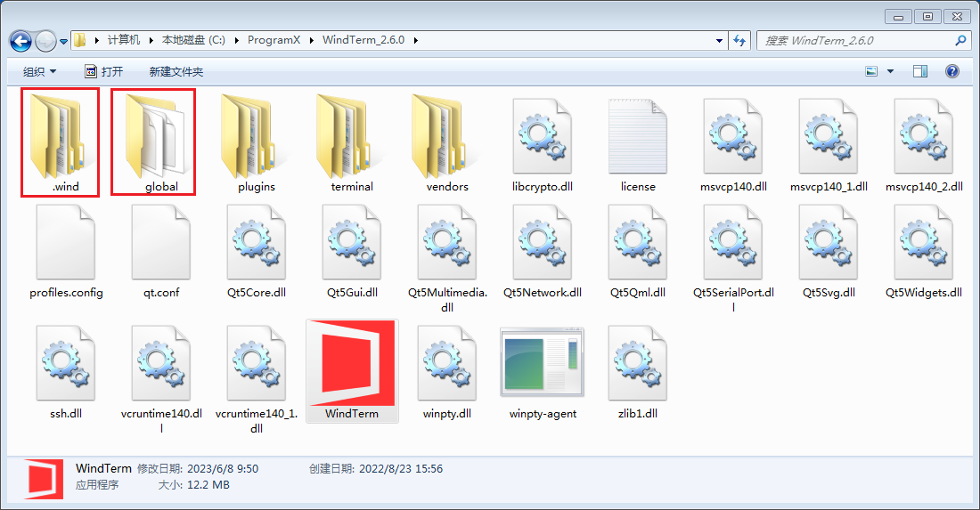Click ProgramX in the address breadcrumb
This screenshot has width=980, height=510.
pyautogui.click(x=274, y=40)
